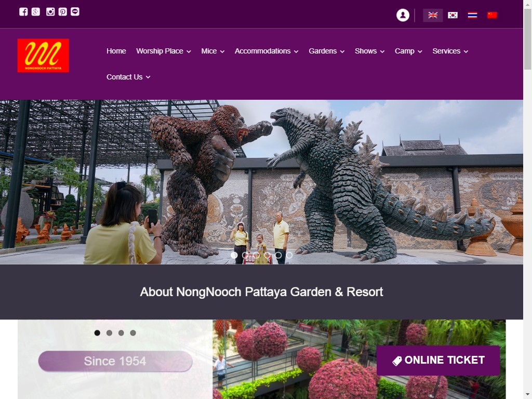Switch language to Thai flag
This screenshot has height=399, width=532.
point(472,15)
